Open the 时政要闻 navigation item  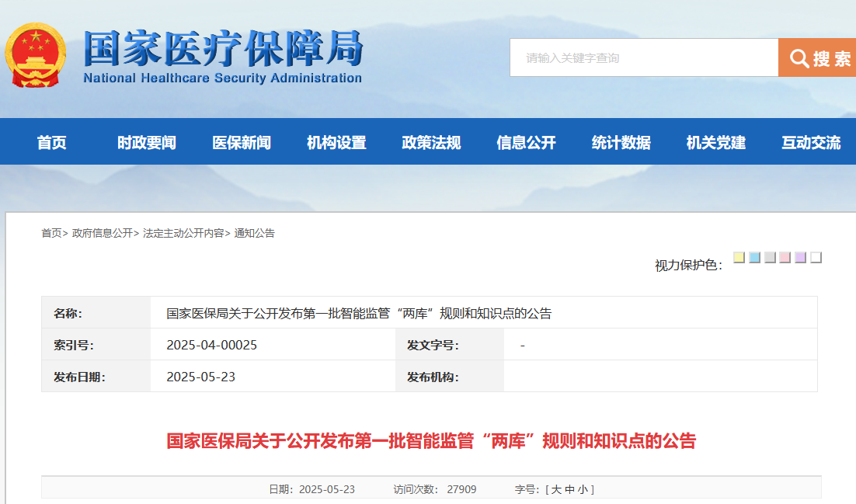click(x=146, y=143)
